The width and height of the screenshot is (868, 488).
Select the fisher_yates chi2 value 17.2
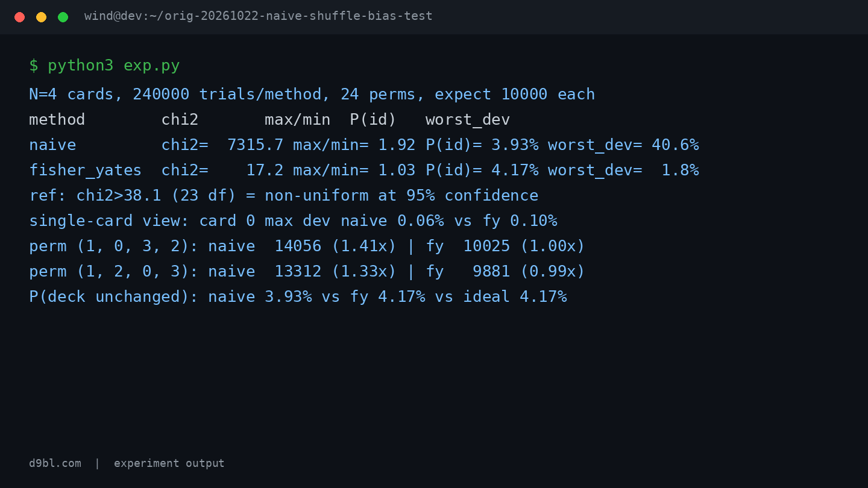265,170
